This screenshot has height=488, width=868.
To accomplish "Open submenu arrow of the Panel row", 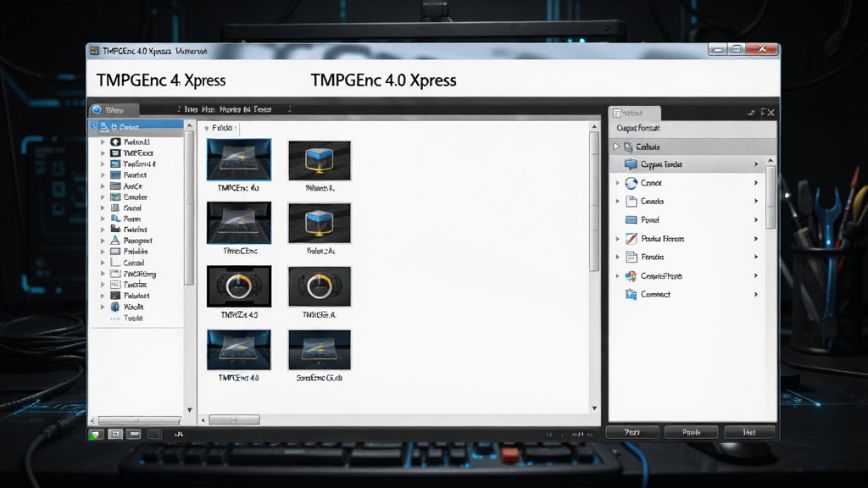I will click(756, 219).
